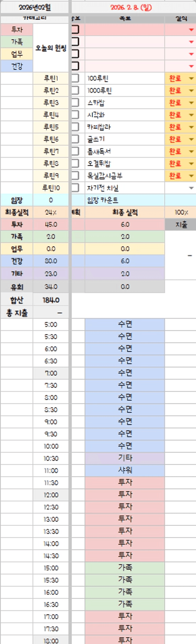Select the blue 건강 category cell
This screenshot has height=644, width=196.
(x=17, y=66)
